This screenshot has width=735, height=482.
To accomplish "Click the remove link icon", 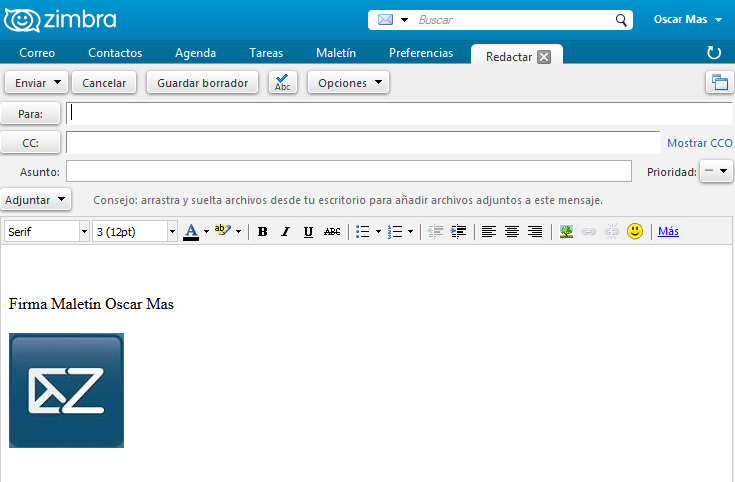I will pyautogui.click(x=611, y=232).
